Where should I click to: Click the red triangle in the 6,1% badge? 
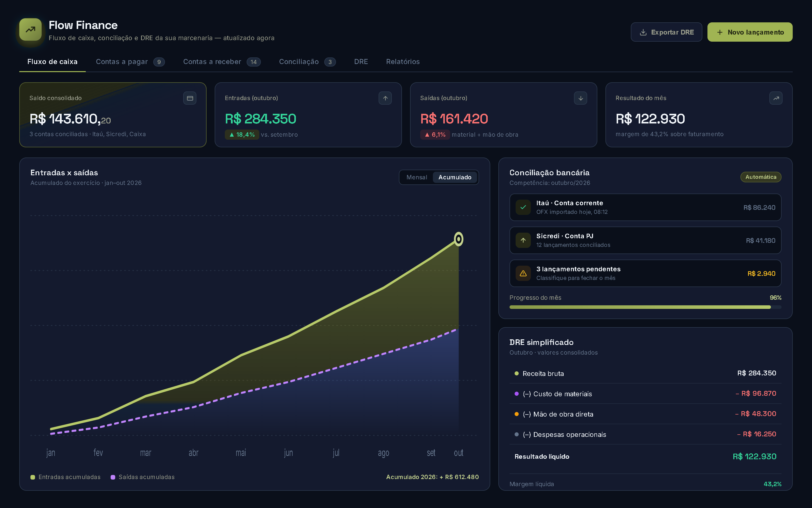427,135
